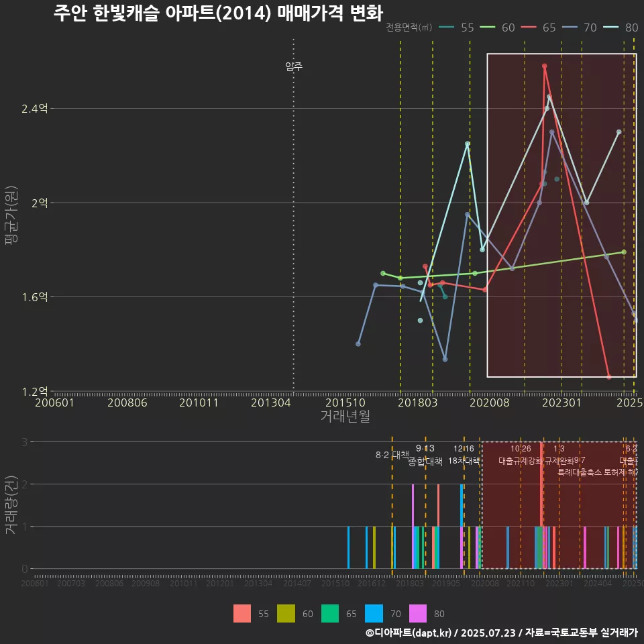Click the 2.4억 y-axis label

(x=34, y=109)
